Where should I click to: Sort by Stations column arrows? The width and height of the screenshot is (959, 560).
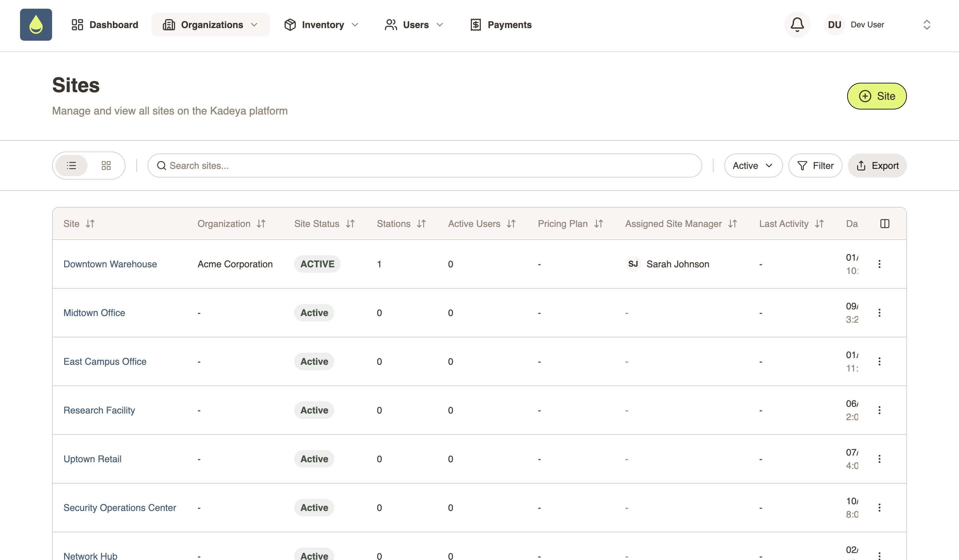(x=421, y=224)
